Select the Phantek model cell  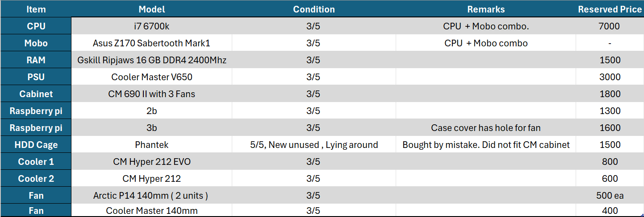pos(152,145)
